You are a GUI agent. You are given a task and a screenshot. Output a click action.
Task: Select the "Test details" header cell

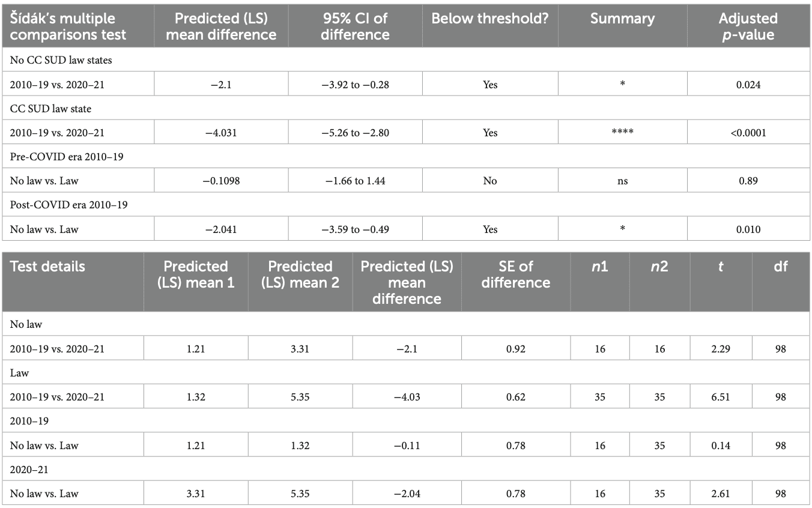46,266
